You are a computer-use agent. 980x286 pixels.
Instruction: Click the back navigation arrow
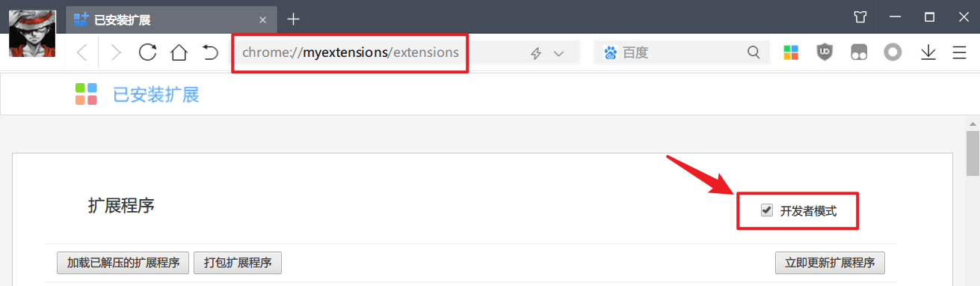click(82, 52)
